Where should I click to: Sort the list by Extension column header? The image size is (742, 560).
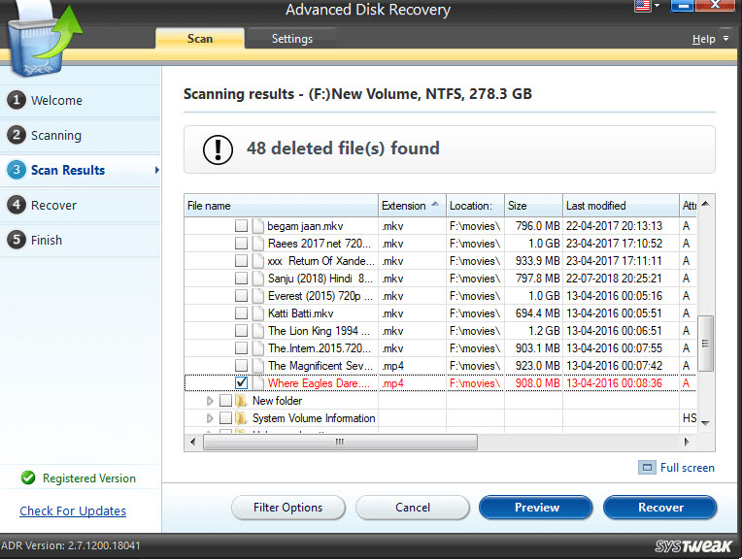point(404,206)
